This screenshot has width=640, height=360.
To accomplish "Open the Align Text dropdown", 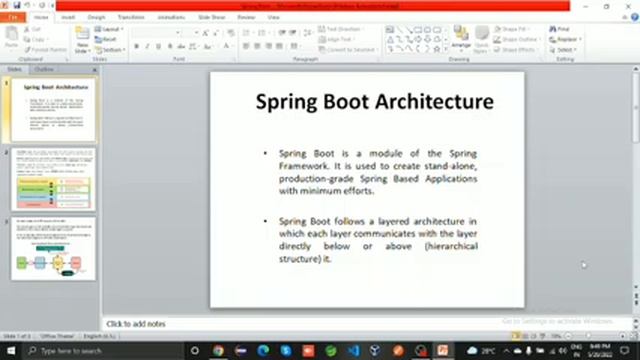I will 336,39.
